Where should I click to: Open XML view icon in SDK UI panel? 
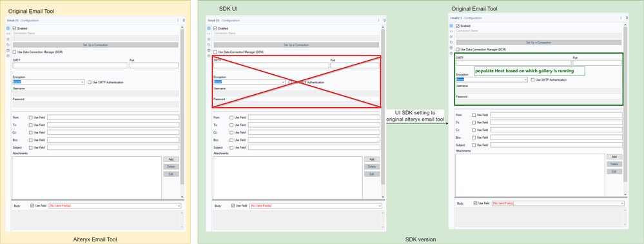[209, 34]
